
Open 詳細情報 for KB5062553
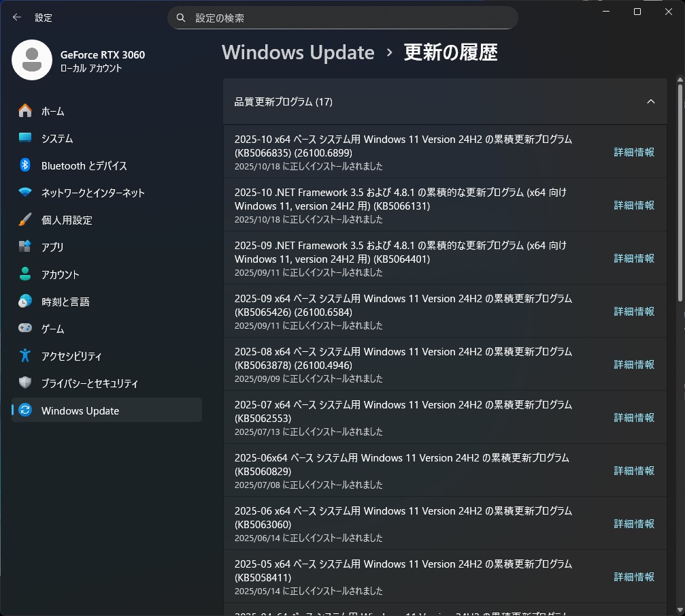tap(634, 417)
